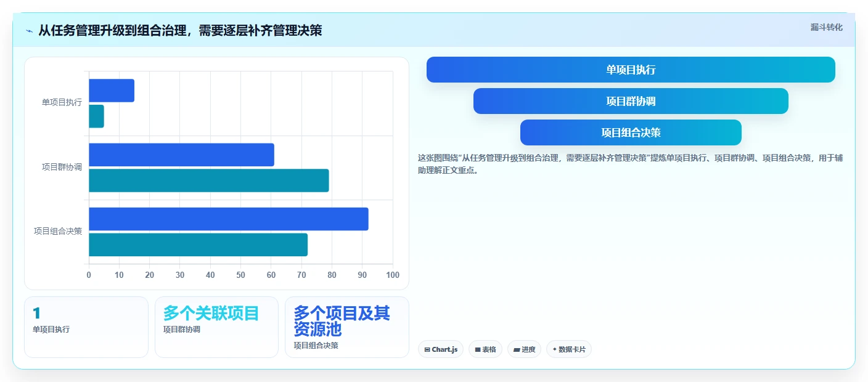Click the teal bar for 项目群协调 in chart
The height and width of the screenshot is (382, 868).
209,181
